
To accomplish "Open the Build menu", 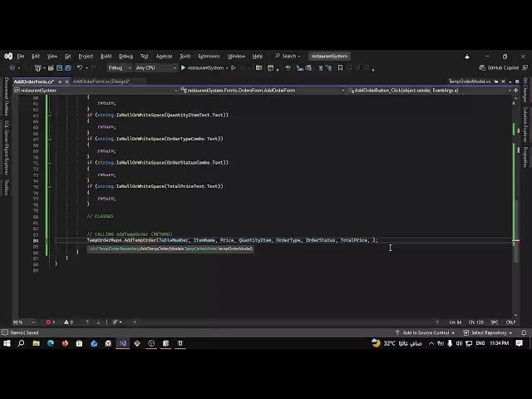I will pyautogui.click(x=106, y=56).
